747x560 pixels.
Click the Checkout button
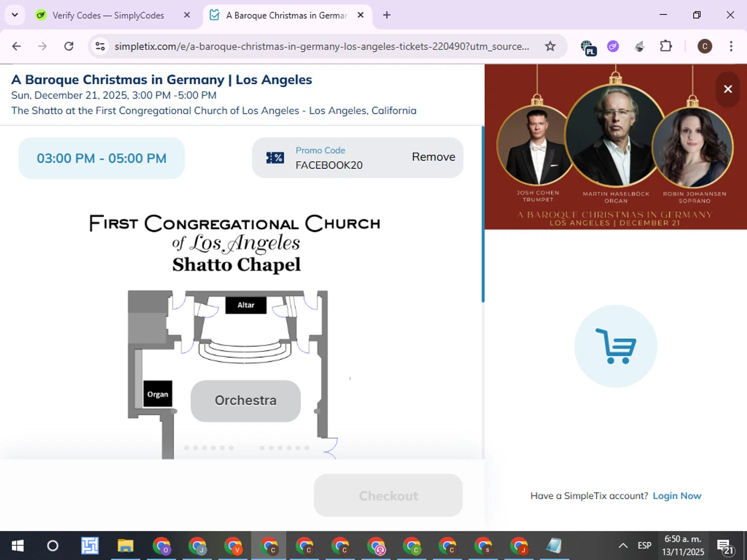(388, 495)
